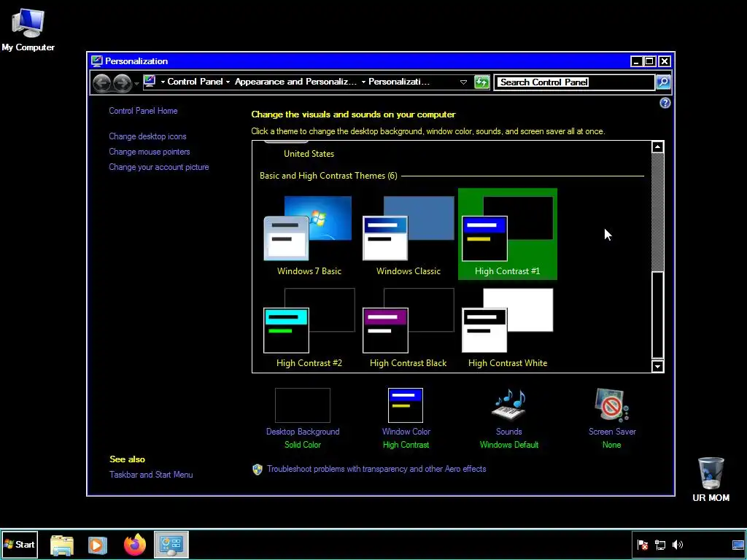Open Troubleshoot transparency and Aero effects link
Viewport: 747px width, 560px height.
click(376, 469)
